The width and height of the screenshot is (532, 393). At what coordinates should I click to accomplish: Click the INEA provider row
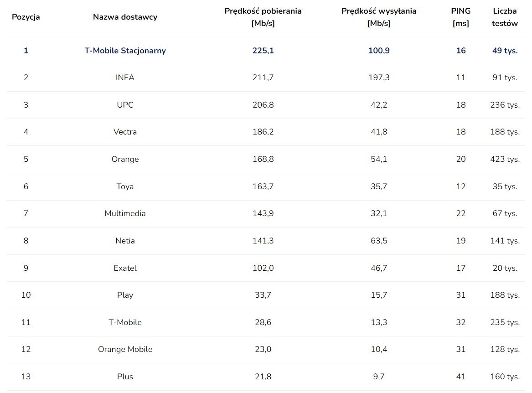(x=266, y=78)
